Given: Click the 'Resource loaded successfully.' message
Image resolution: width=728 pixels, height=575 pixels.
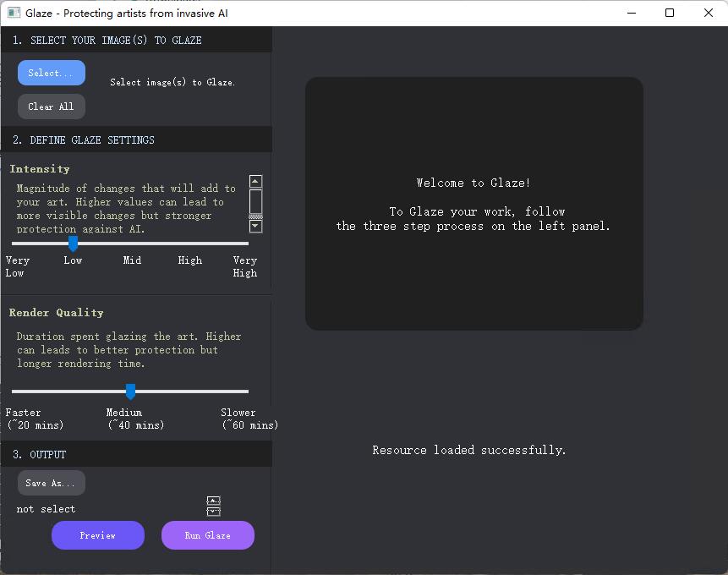Looking at the screenshot, I should pos(469,450).
